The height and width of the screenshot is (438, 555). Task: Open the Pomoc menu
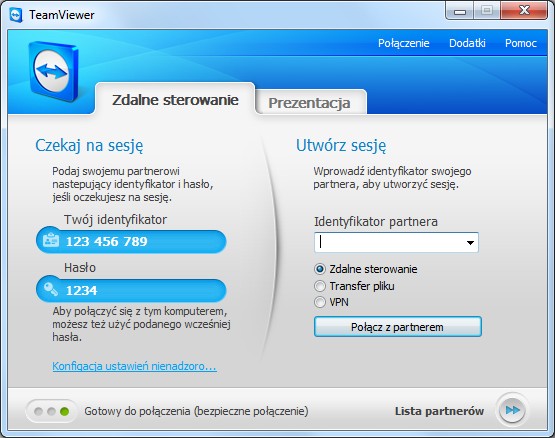[521, 43]
